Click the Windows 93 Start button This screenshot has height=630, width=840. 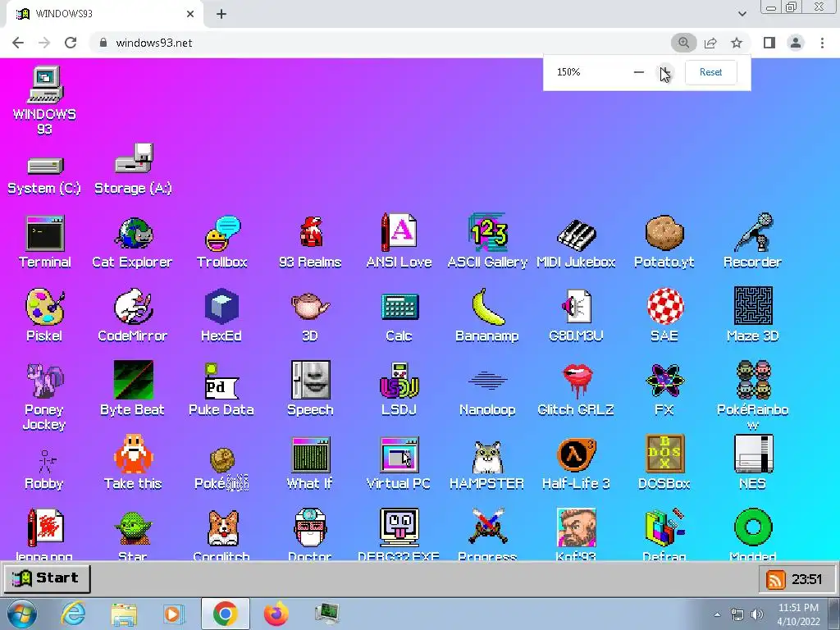[47, 578]
